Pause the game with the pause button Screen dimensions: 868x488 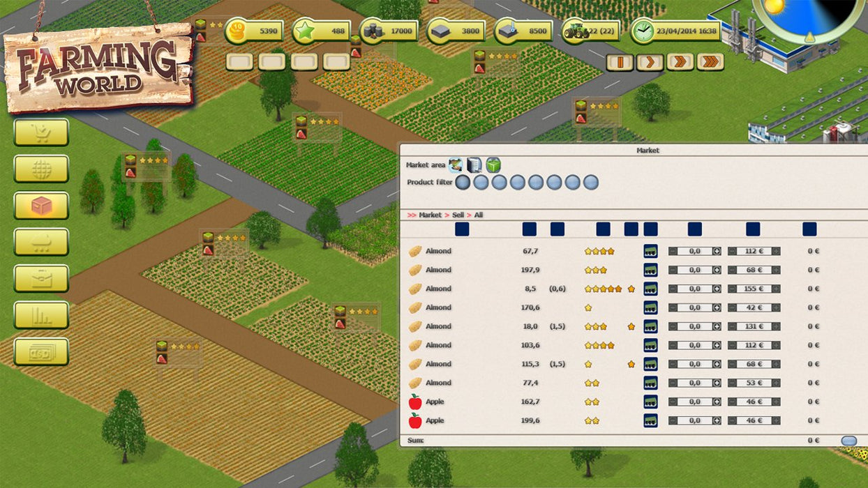click(x=619, y=62)
